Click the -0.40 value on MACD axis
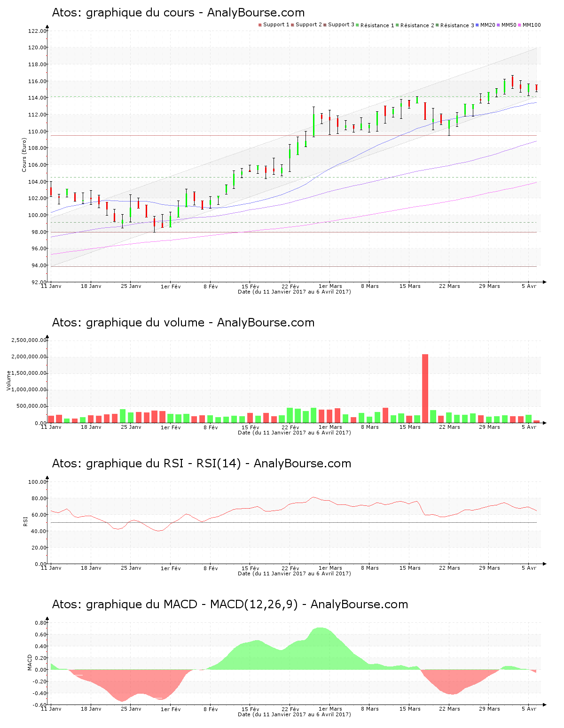 pos(40,693)
